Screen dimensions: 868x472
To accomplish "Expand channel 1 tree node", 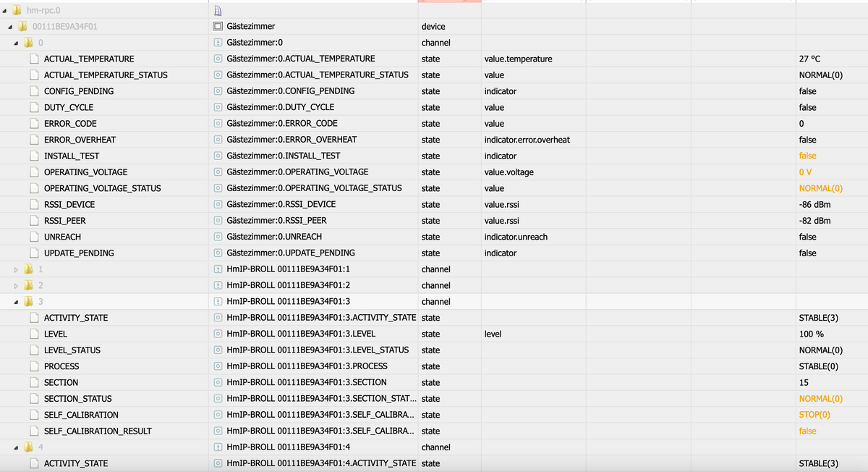I will [17, 269].
